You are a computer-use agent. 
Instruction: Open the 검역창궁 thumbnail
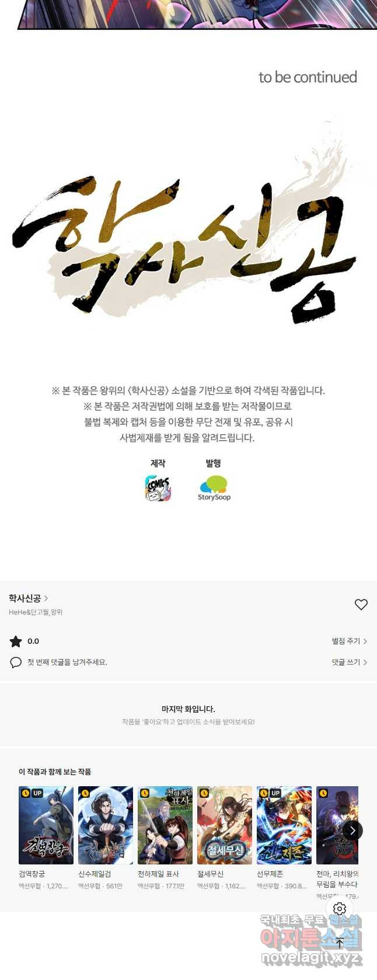point(46,825)
